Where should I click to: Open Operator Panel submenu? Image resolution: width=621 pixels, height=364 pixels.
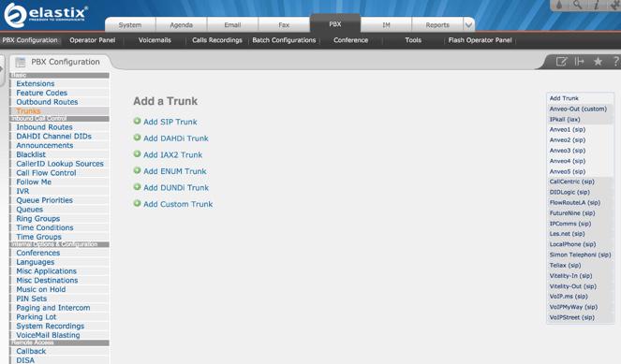coord(93,40)
